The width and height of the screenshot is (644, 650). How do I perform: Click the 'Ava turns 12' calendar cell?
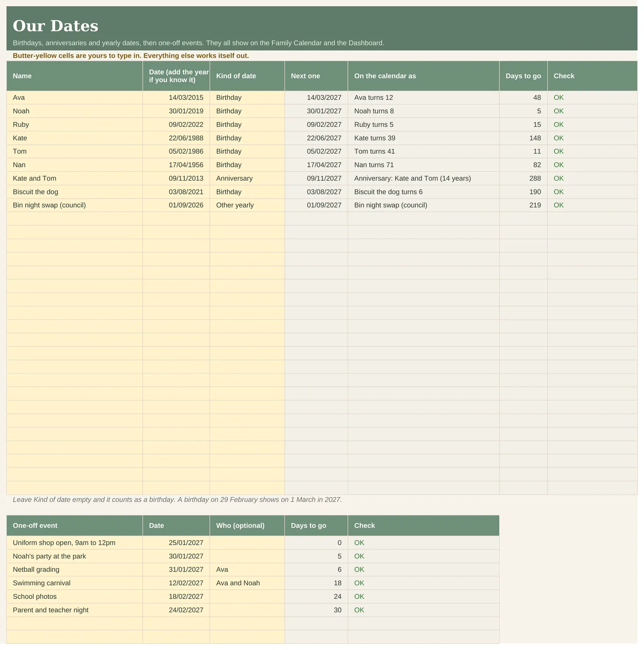[424, 98]
